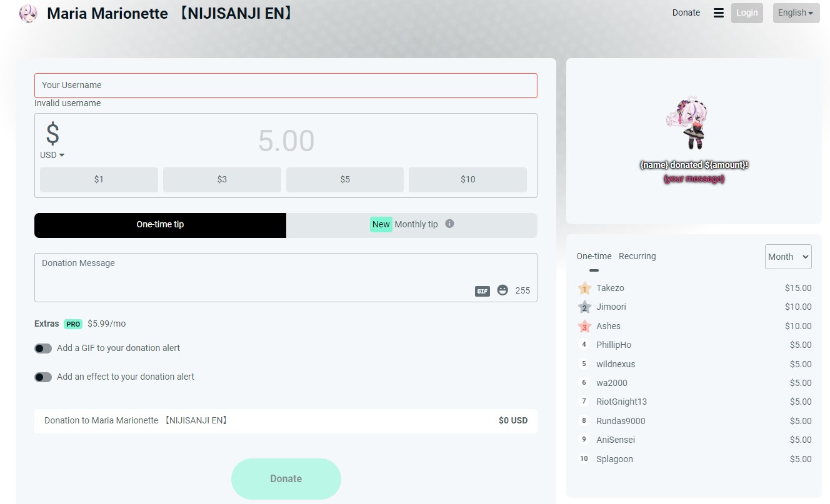Select the One-time leaderboard tab

[594, 256]
